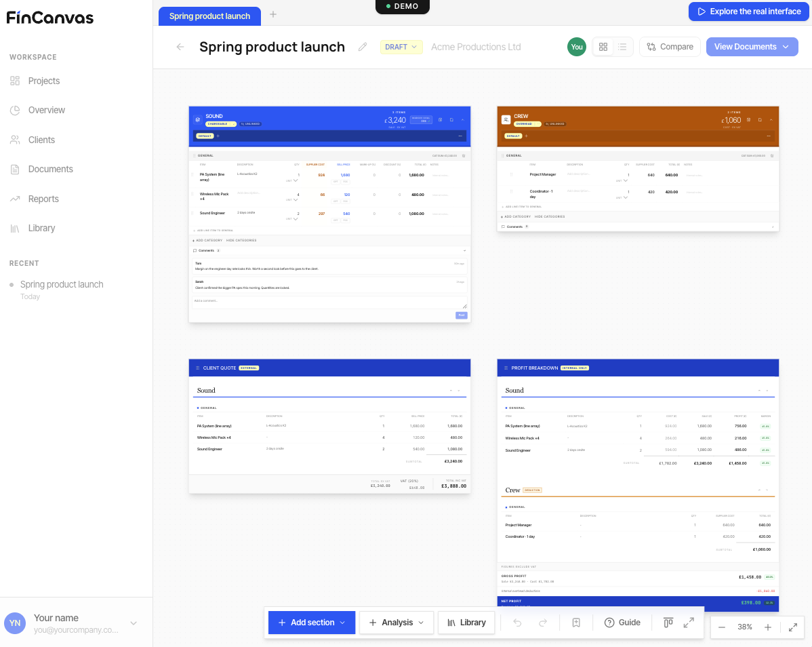Click the UNLINKED badge on Sound section
The width and height of the screenshot is (812, 647).
coord(250,124)
